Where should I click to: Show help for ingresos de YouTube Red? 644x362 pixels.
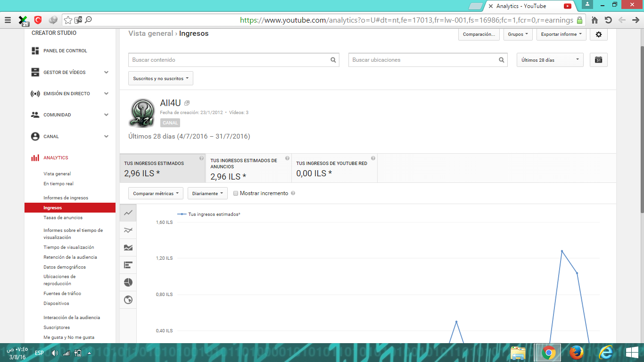[373, 158]
